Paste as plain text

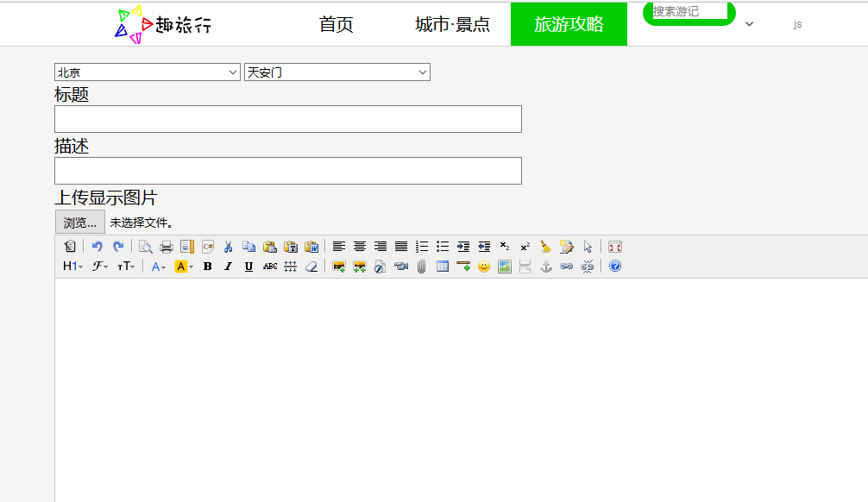(x=291, y=247)
